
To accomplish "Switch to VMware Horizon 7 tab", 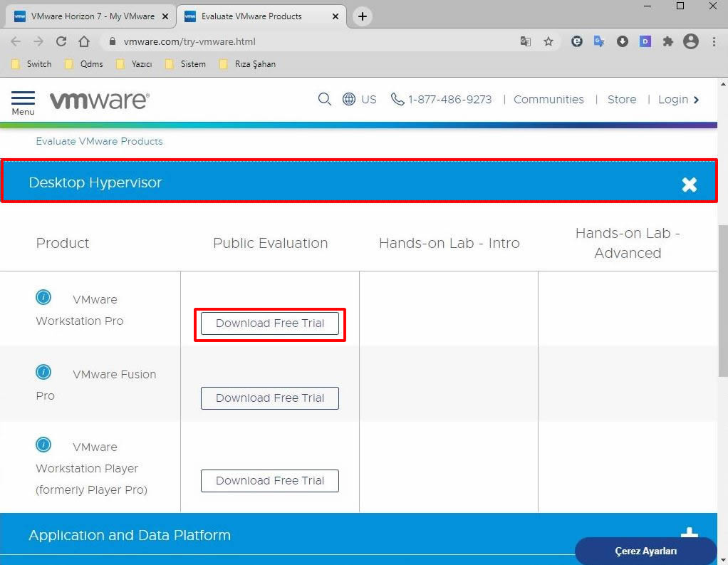I will coord(90,16).
